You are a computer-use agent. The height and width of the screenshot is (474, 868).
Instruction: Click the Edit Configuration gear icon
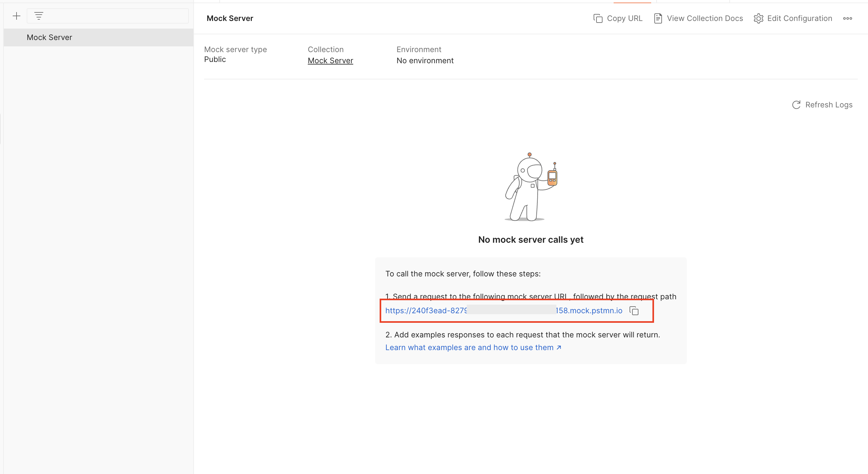[x=758, y=18]
